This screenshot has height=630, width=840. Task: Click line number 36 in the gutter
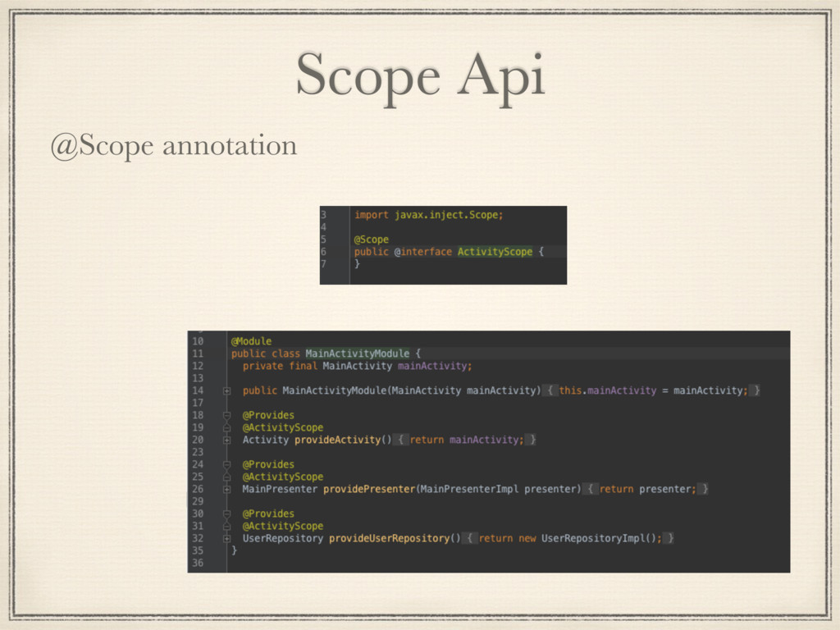click(198, 563)
